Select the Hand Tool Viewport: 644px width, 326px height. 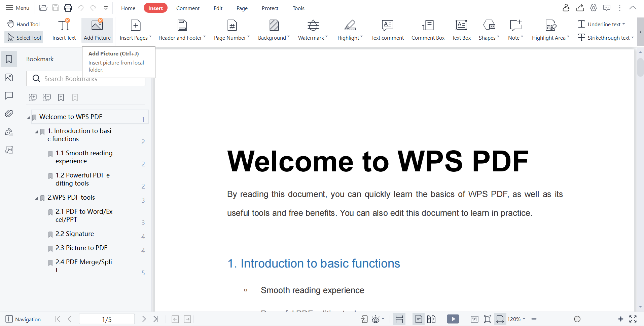click(x=23, y=24)
